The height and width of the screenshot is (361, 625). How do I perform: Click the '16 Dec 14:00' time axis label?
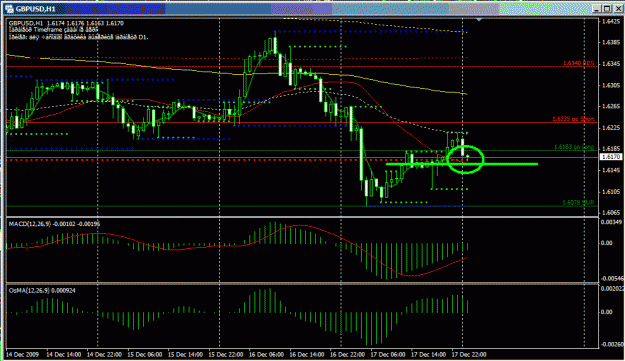tap(307, 355)
